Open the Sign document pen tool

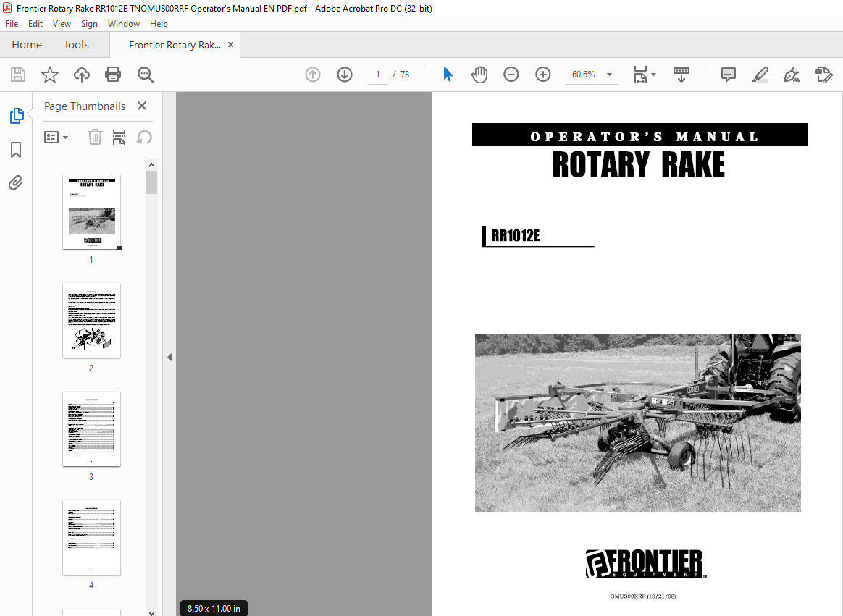(792, 75)
